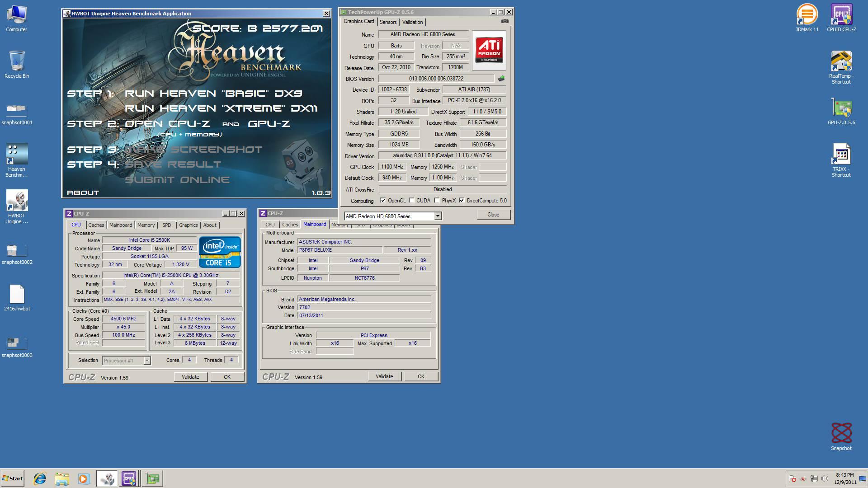The image size is (868, 488).
Task: Open About tab in left CPU-Z window
Action: coord(209,225)
